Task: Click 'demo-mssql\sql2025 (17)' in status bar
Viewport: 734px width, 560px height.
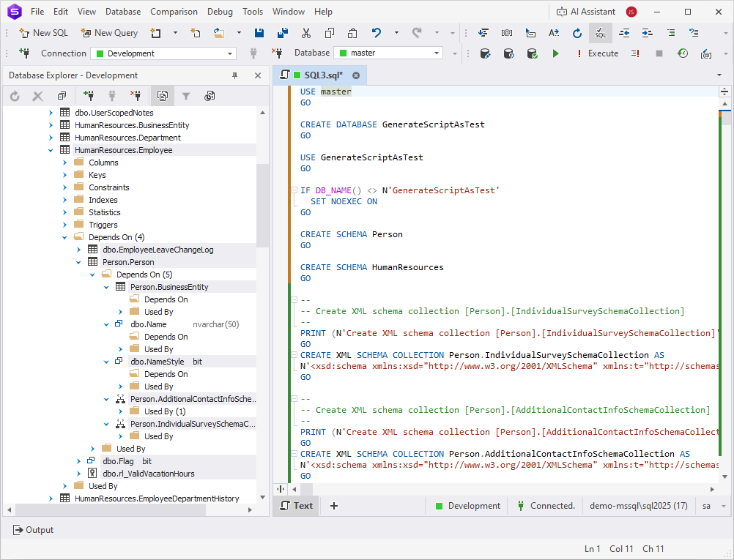Action: [639, 506]
